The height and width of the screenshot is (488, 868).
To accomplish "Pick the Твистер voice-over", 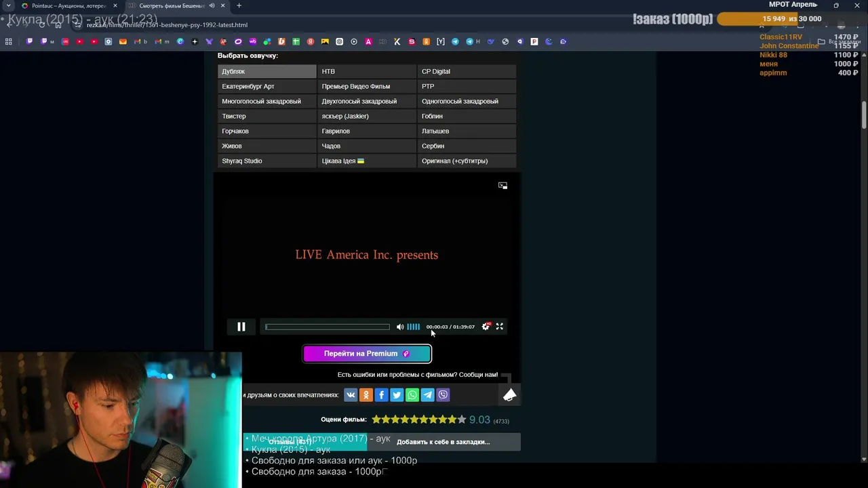I will (267, 116).
